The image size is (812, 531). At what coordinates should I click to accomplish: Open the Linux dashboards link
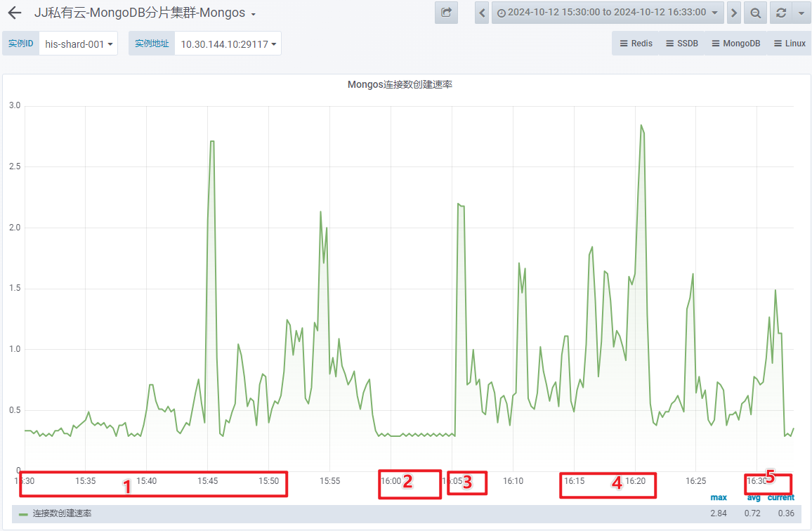pyautogui.click(x=790, y=44)
